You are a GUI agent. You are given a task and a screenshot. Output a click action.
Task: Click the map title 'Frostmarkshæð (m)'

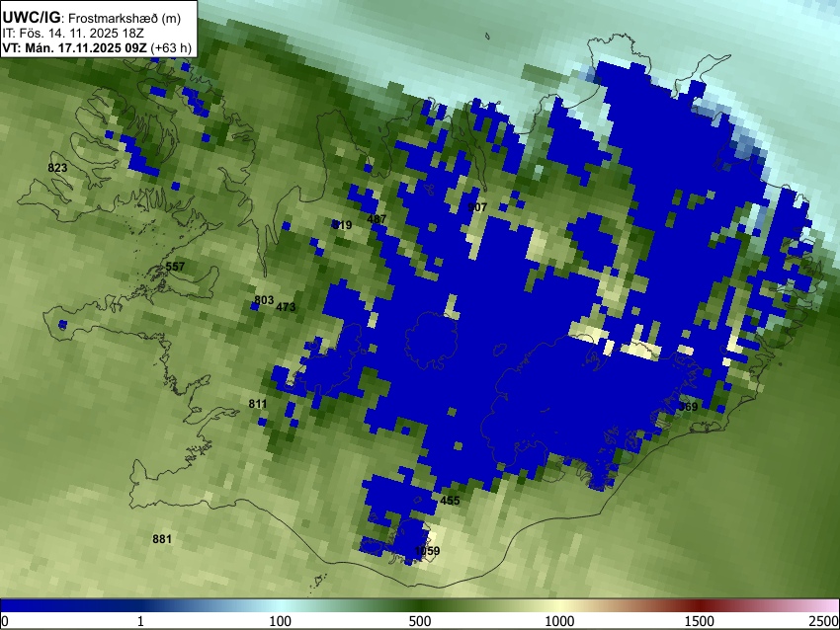click(125, 18)
